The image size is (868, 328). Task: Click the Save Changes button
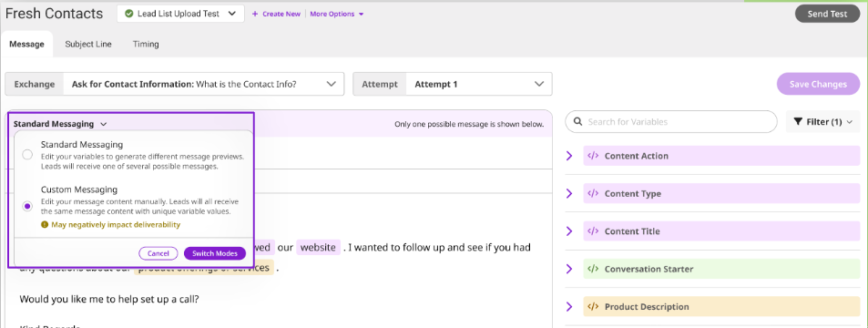[x=818, y=84]
